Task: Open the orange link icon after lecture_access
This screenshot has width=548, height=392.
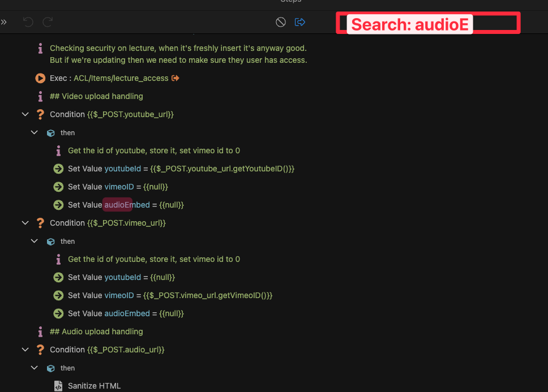Action: tap(175, 78)
